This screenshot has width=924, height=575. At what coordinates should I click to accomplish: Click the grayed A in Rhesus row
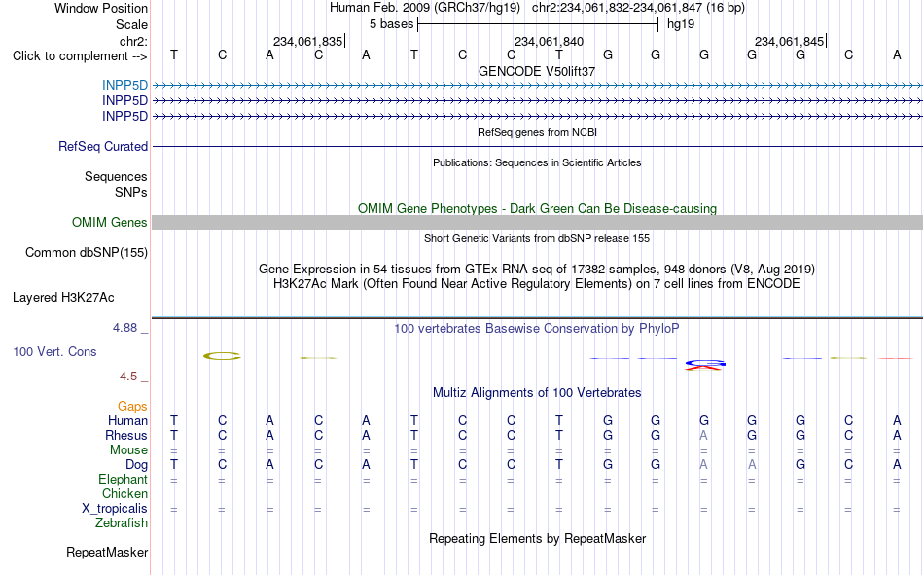[x=703, y=435]
